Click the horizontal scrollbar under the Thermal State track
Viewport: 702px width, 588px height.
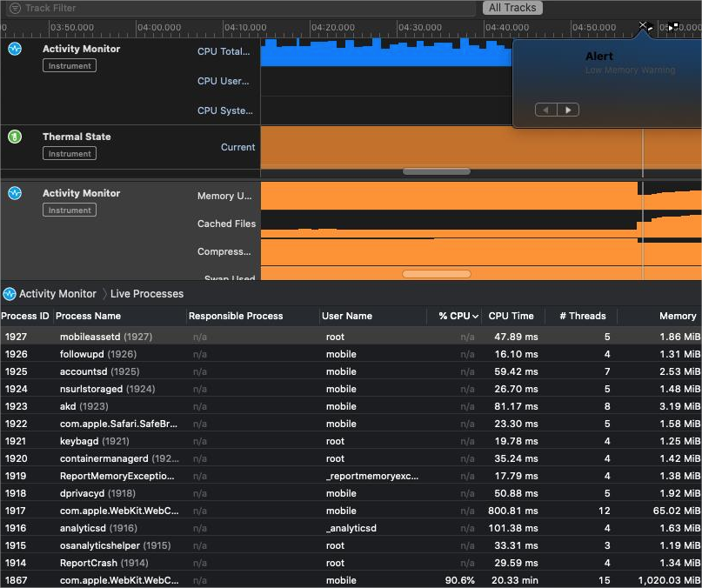click(436, 171)
